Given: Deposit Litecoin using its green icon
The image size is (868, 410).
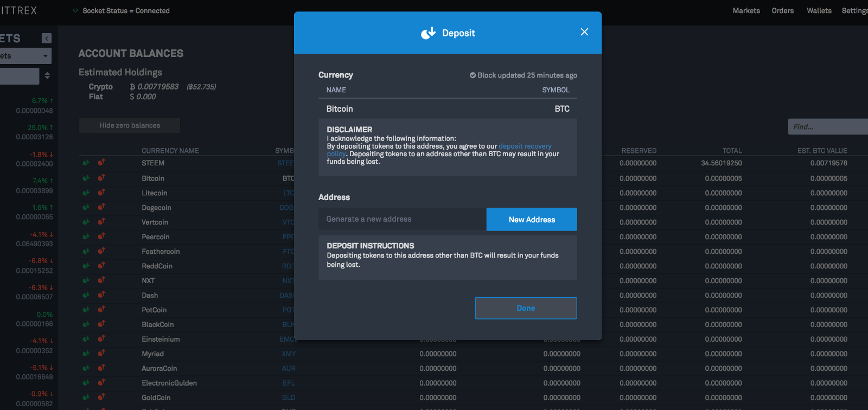Looking at the screenshot, I should tap(86, 193).
